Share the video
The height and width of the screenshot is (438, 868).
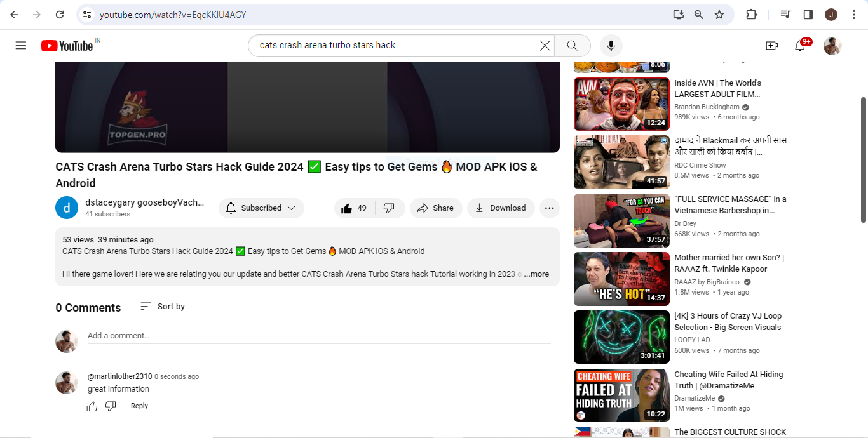[435, 208]
